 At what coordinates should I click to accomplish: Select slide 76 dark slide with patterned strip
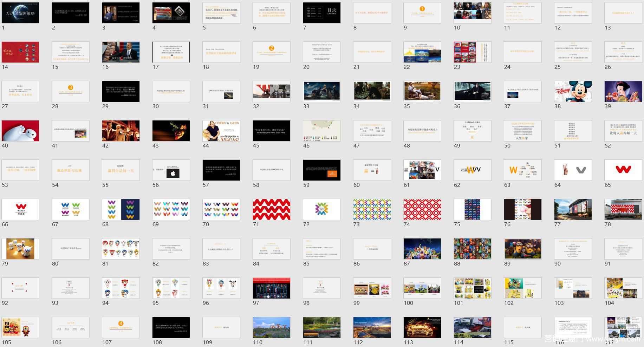pyautogui.click(x=523, y=210)
